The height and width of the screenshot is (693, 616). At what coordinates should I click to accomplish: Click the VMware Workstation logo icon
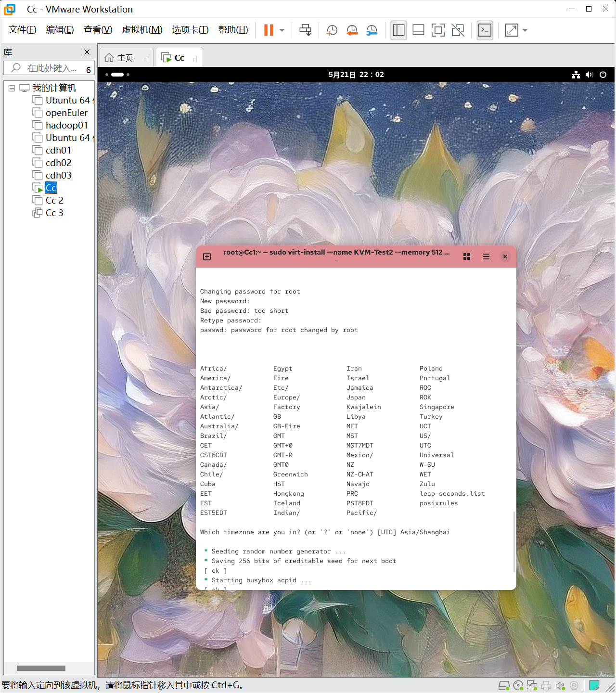point(9,9)
